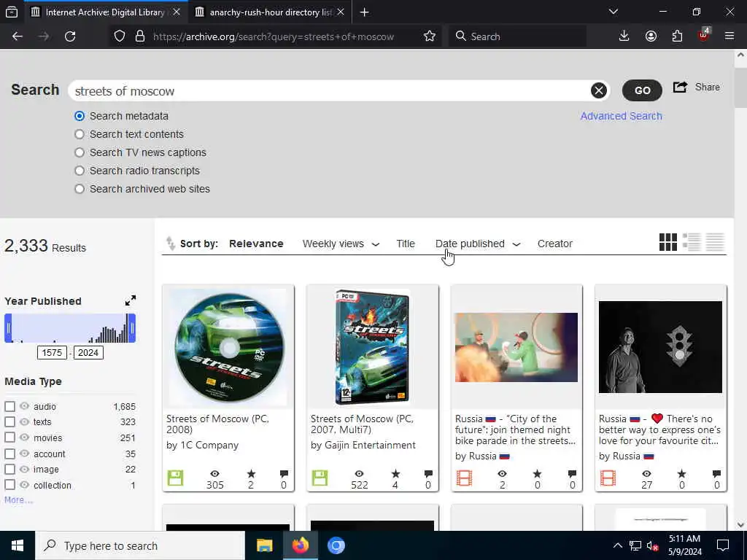
Task: Check the audio media type filter
Action: coord(9,406)
